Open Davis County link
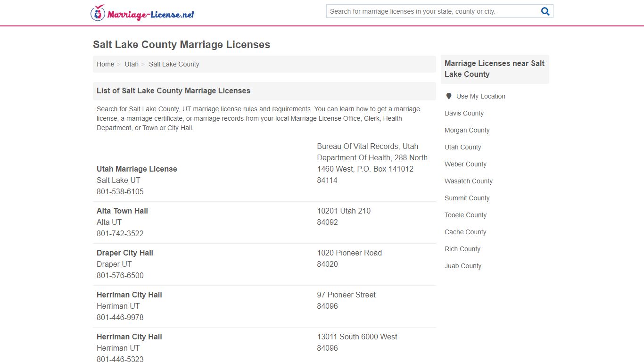Image resolution: width=644 pixels, height=362 pixels. click(464, 113)
